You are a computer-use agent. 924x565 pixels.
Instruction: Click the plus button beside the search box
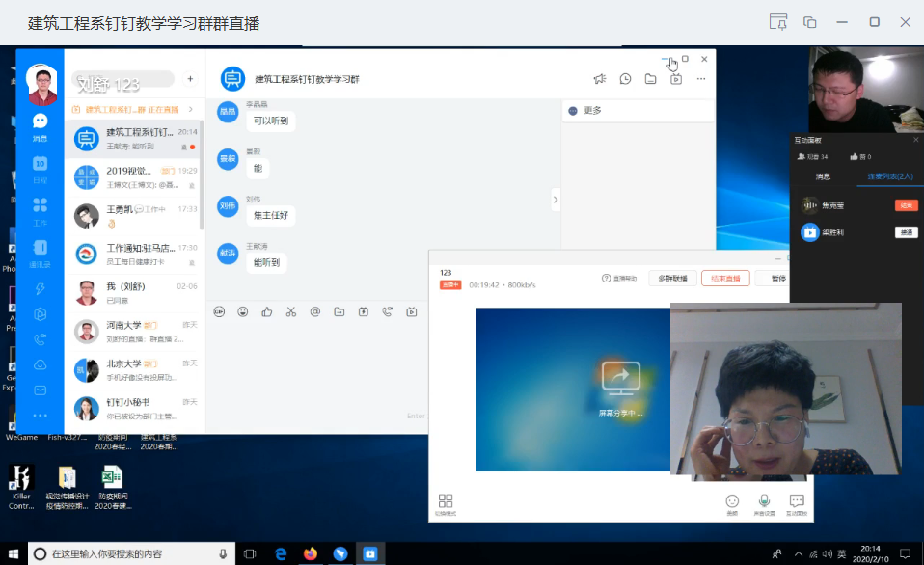click(190, 79)
